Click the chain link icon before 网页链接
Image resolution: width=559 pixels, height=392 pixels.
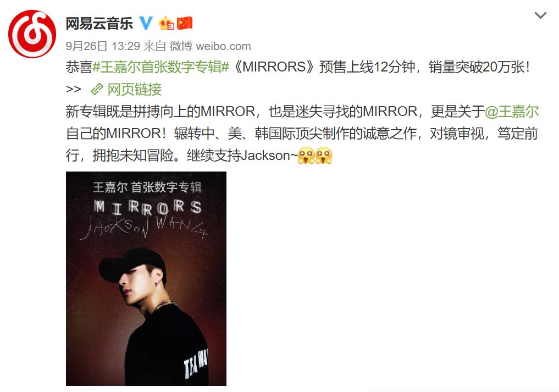97,89
